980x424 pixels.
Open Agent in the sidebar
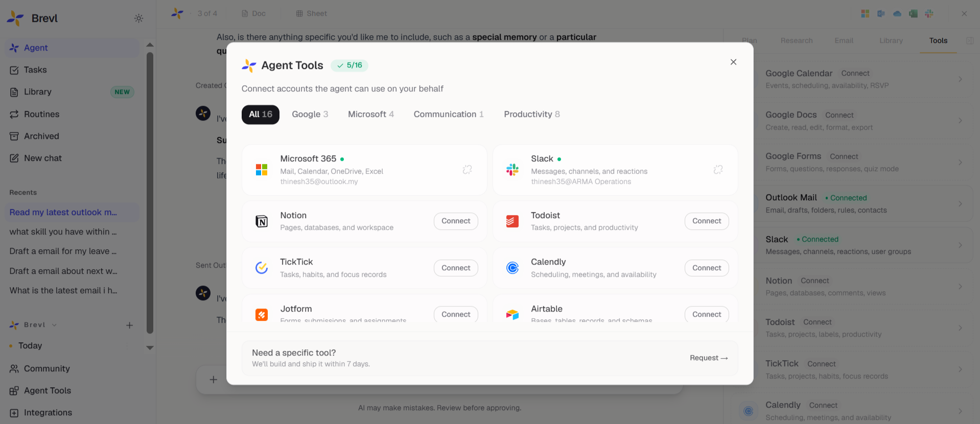click(x=72, y=48)
